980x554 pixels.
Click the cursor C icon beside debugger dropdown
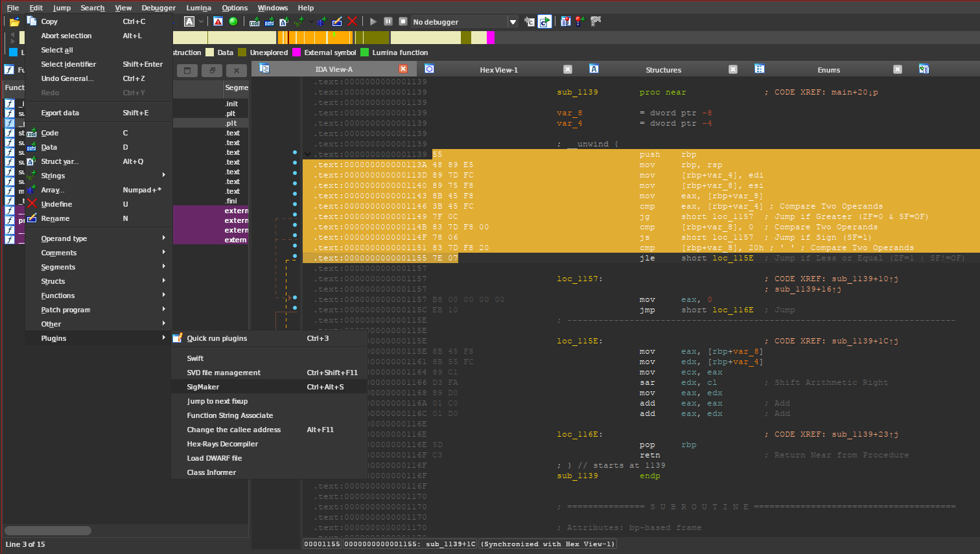coord(530,21)
